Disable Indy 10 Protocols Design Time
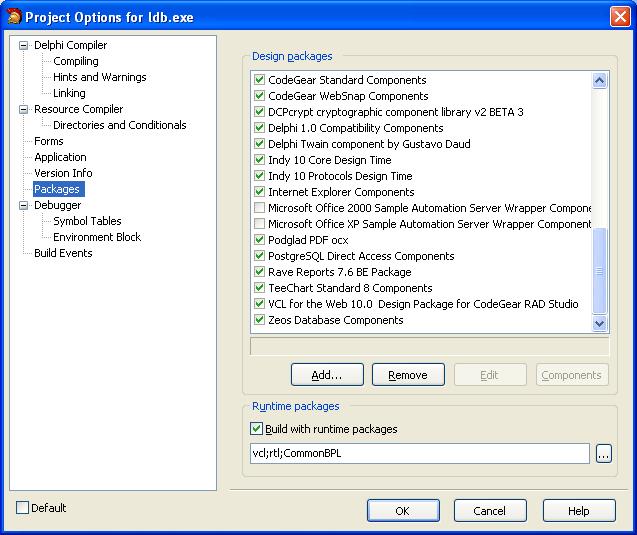The image size is (637, 535). (x=259, y=175)
